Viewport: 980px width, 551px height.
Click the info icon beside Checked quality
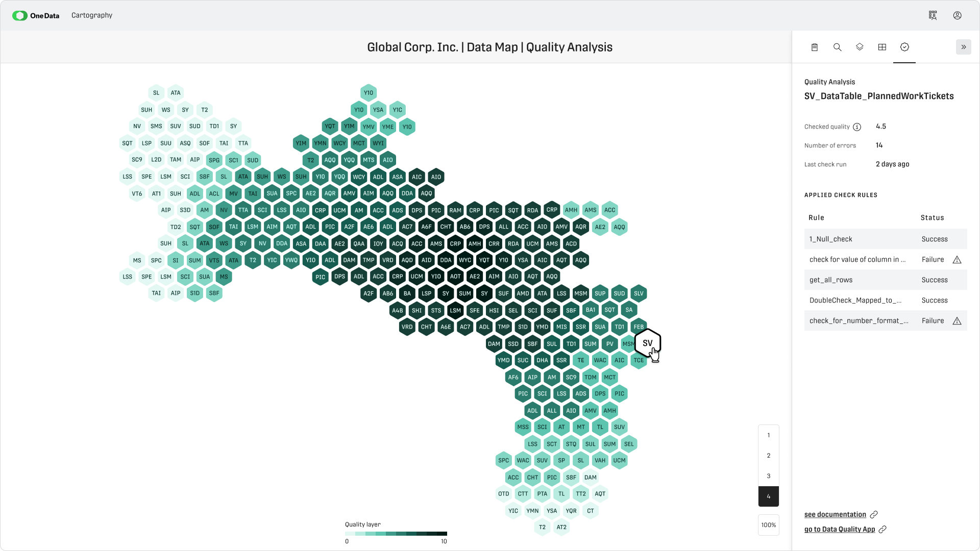[857, 127]
